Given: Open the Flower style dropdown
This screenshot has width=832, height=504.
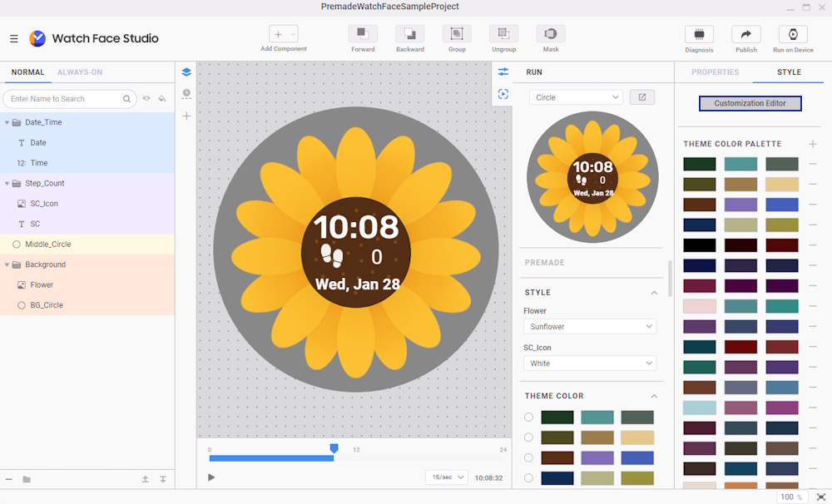Looking at the screenshot, I should pos(589,327).
